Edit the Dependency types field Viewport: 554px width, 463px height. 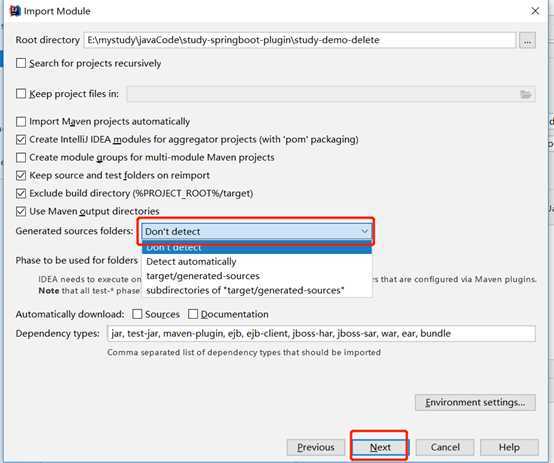(321, 334)
